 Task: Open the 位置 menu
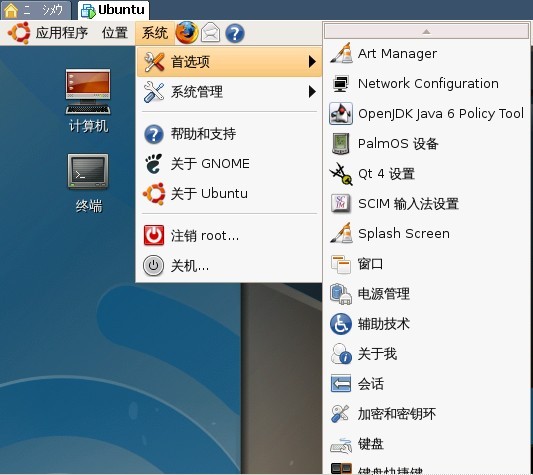click(x=115, y=33)
